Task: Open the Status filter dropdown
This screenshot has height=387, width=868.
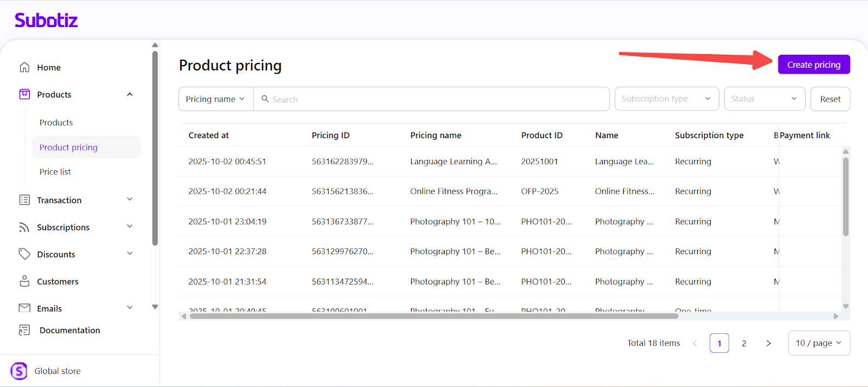Action: pos(764,99)
